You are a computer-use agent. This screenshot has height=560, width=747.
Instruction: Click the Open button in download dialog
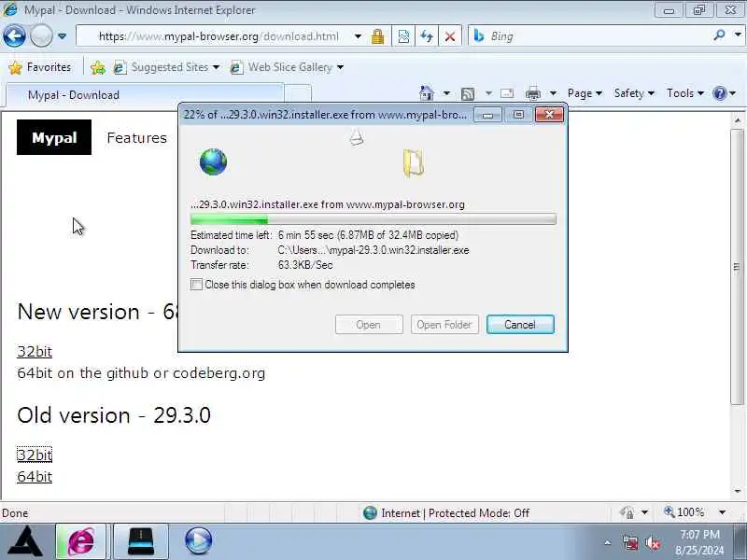[x=369, y=324]
